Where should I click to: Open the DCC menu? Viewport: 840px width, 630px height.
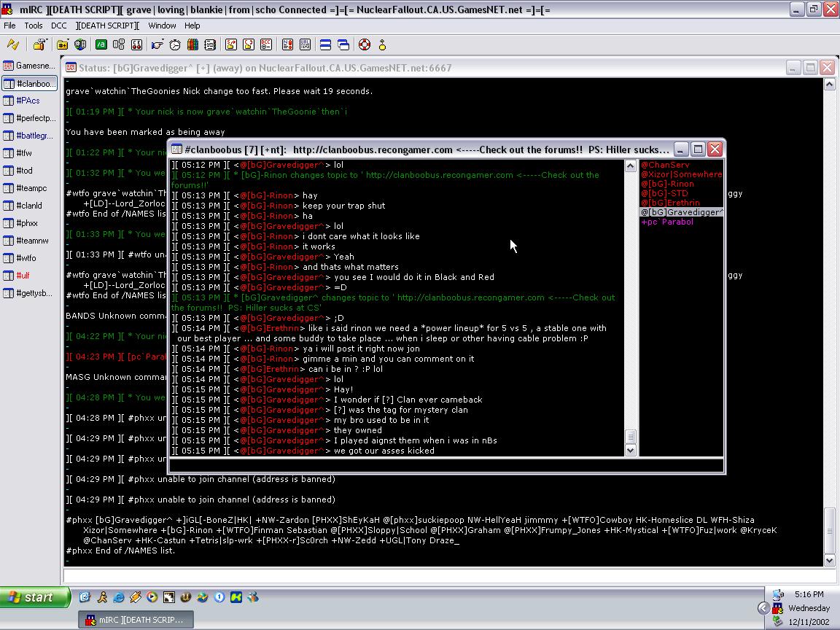tap(59, 26)
